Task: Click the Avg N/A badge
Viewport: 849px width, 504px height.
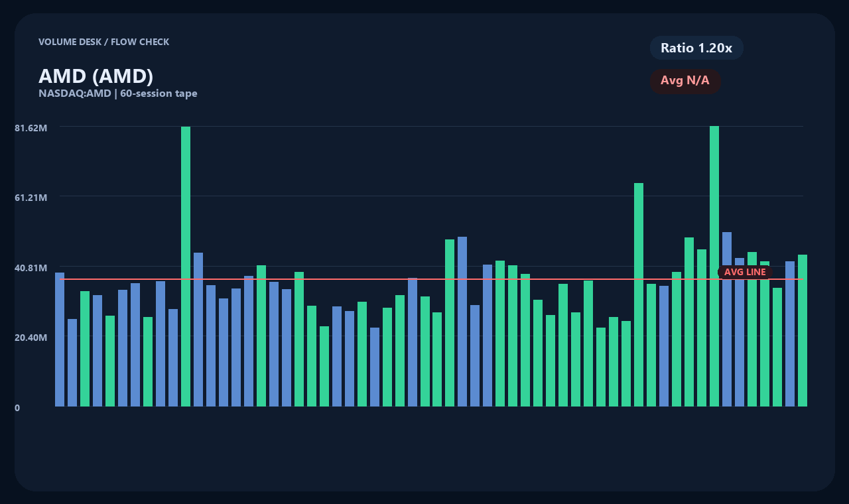Action: click(685, 81)
